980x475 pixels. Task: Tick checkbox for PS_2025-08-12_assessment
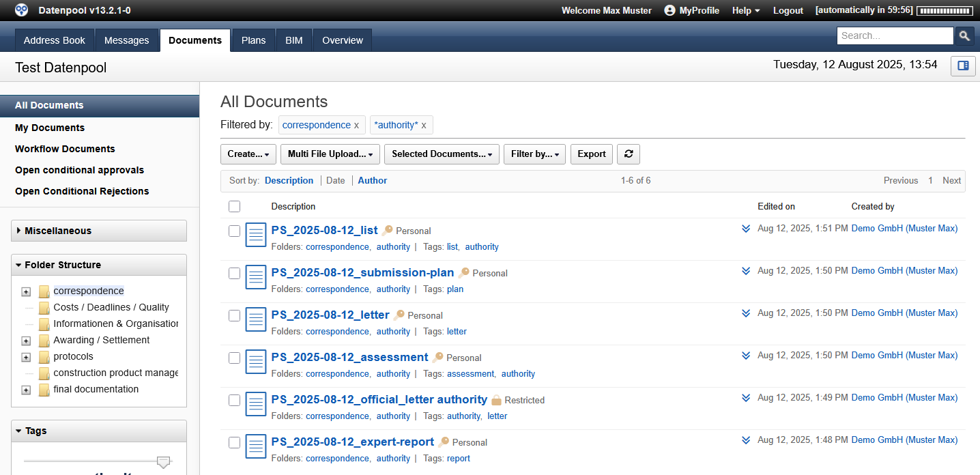[x=234, y=358]
